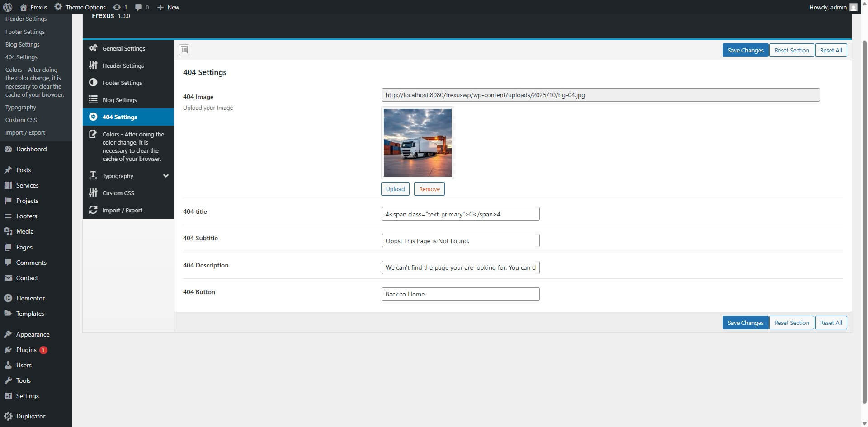The width and height of the screenshot is (868, 427).
Task: Click the expand-all sections icon
Action: [184, 50]
